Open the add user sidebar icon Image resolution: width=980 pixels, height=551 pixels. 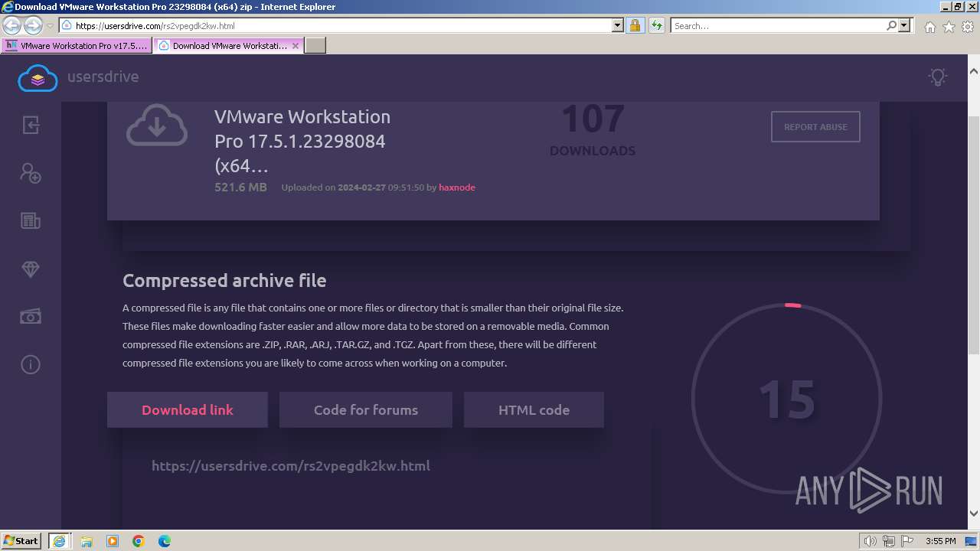[31, 173]
